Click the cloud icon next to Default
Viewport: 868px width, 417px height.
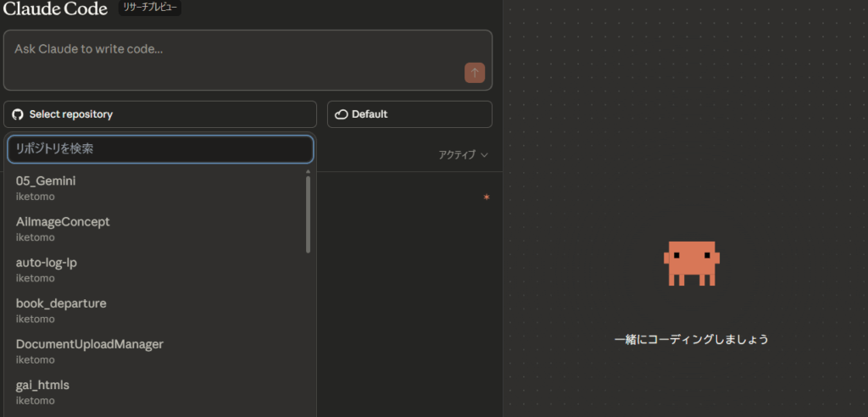[342, 114]
